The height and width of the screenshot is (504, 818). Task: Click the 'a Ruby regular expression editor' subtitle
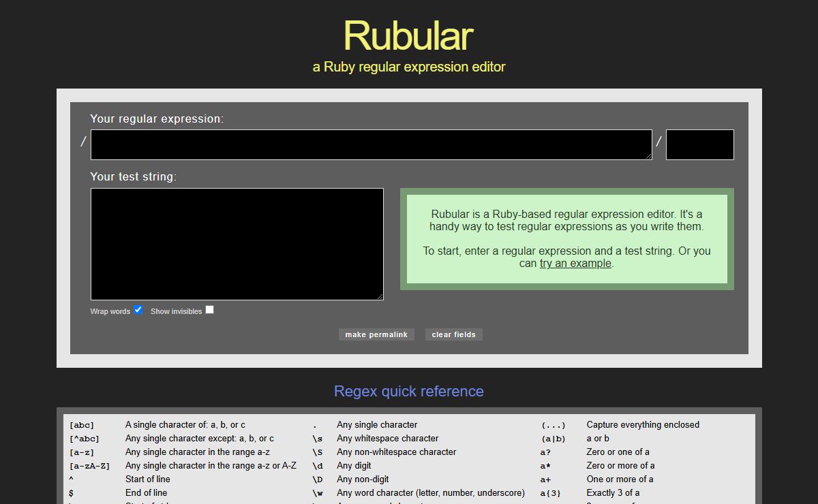coord(409,67)
